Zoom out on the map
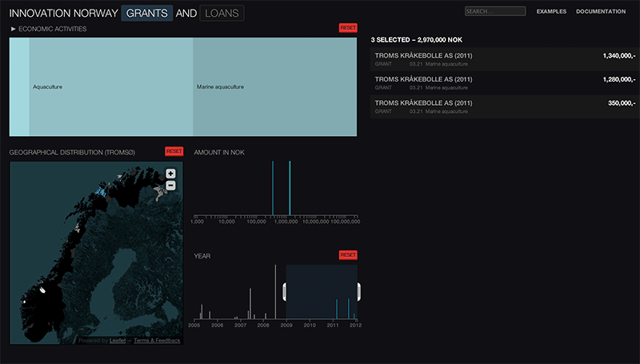Image resolution: width=640 pixels, height=364 pixels. (170, 186)
